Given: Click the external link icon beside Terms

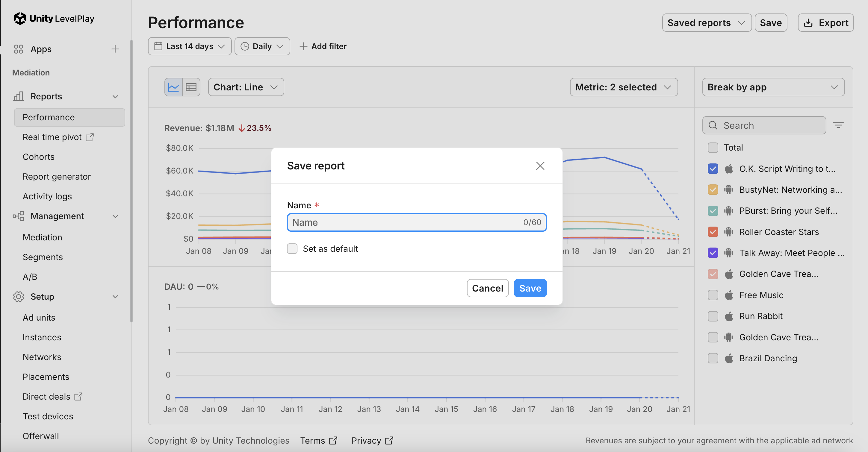Looking at the screenshot, I should tap(333, 441).
